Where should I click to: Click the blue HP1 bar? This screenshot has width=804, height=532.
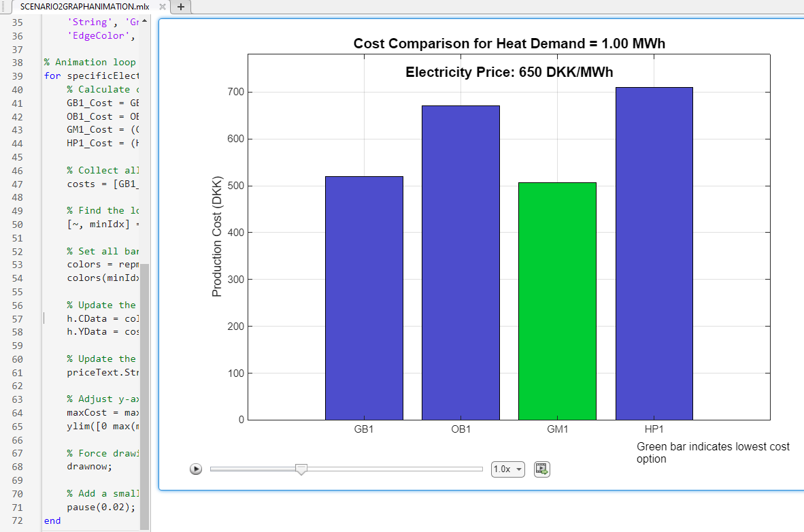(654, 252)
